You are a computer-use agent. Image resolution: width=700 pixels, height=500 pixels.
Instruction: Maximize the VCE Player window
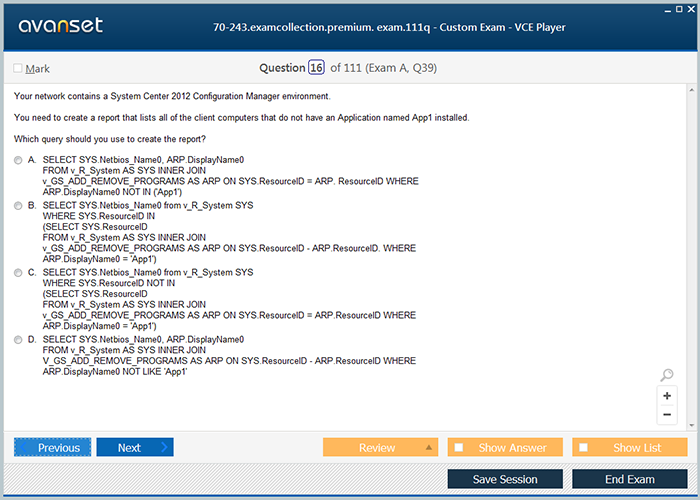click(679, 9)
